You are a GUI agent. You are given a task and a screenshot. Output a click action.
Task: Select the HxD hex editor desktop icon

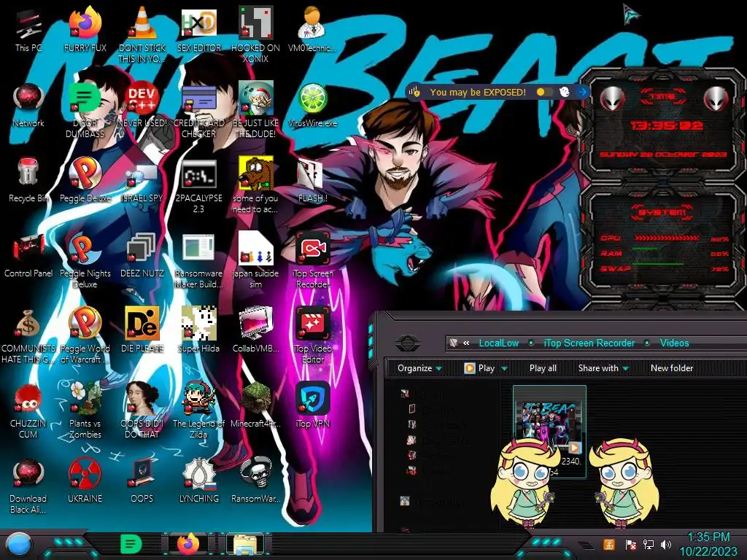point(198,29)
